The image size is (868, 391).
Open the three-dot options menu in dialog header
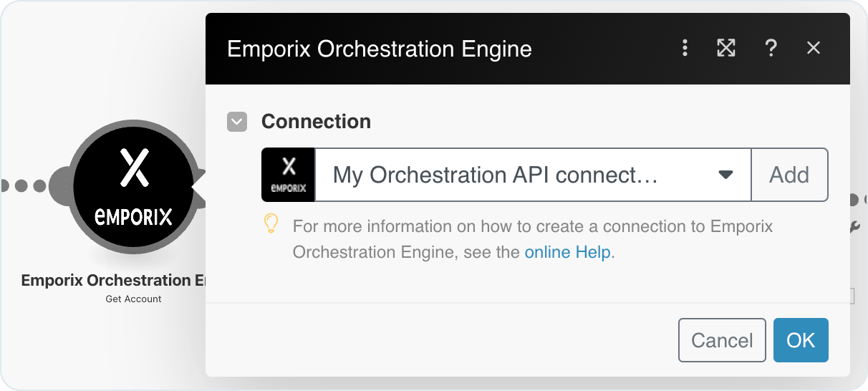point(685,48)
